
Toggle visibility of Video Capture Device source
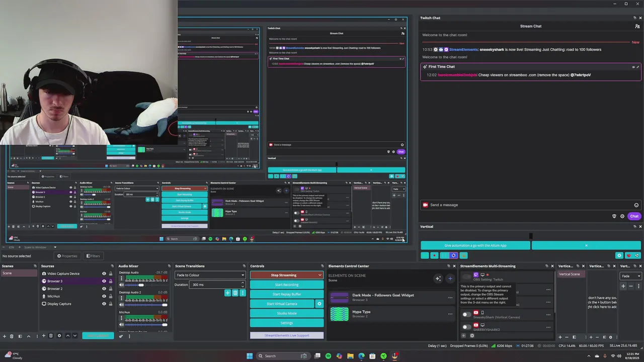click(104, 274)
